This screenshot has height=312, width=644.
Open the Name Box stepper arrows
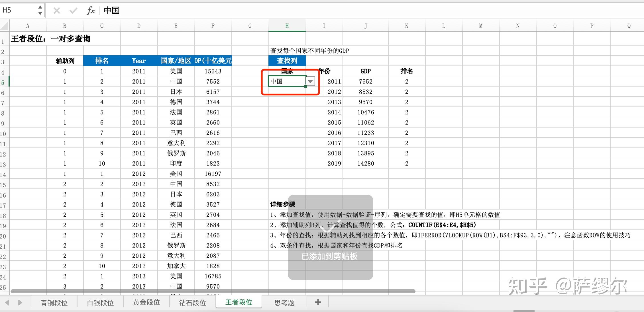[x=40, y=10]
